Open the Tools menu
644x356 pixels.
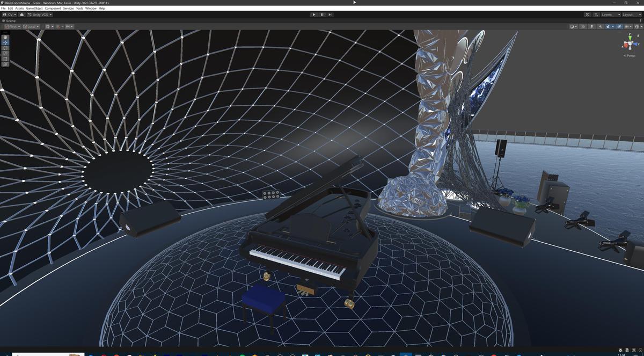click(x=79, y=8)
